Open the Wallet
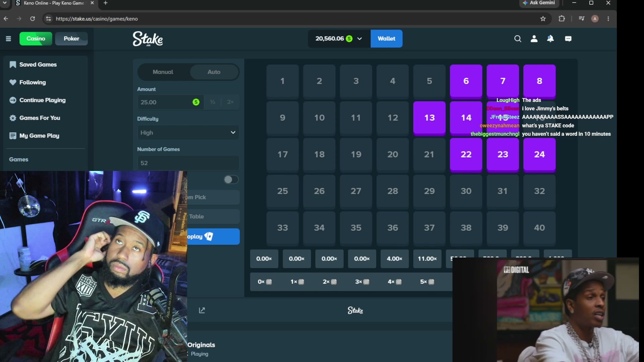The width and height of the screenshot is (644, 362). tap(386, 39)
